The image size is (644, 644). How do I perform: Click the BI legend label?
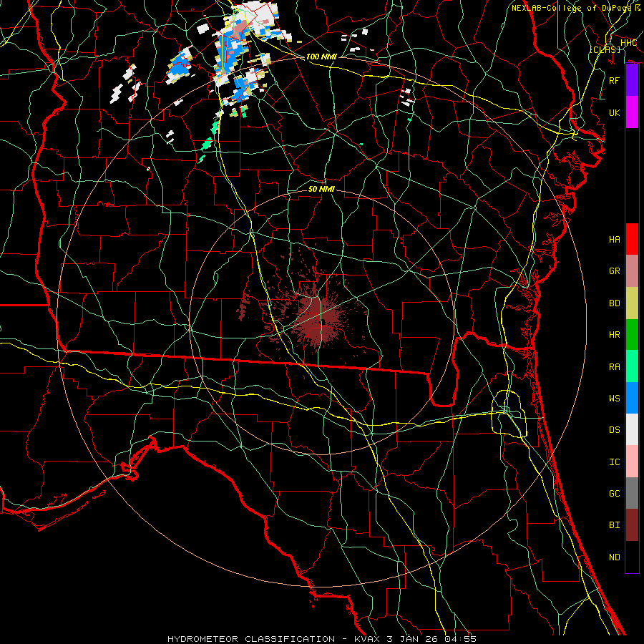[x=615, y=525]
